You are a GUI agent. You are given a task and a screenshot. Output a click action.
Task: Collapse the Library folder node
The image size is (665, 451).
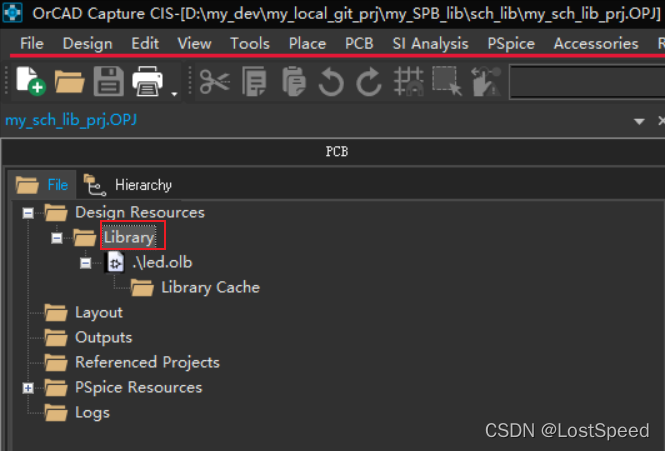click(x=57, y=238)
